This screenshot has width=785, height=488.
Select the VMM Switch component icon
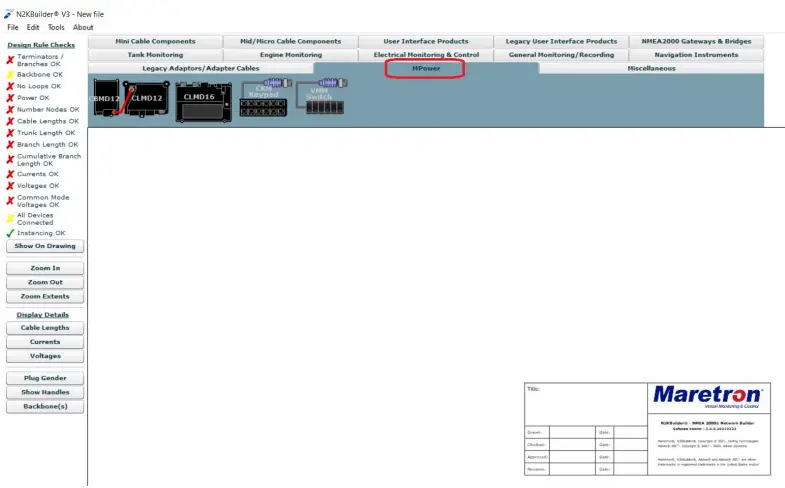tap(321, 96)
